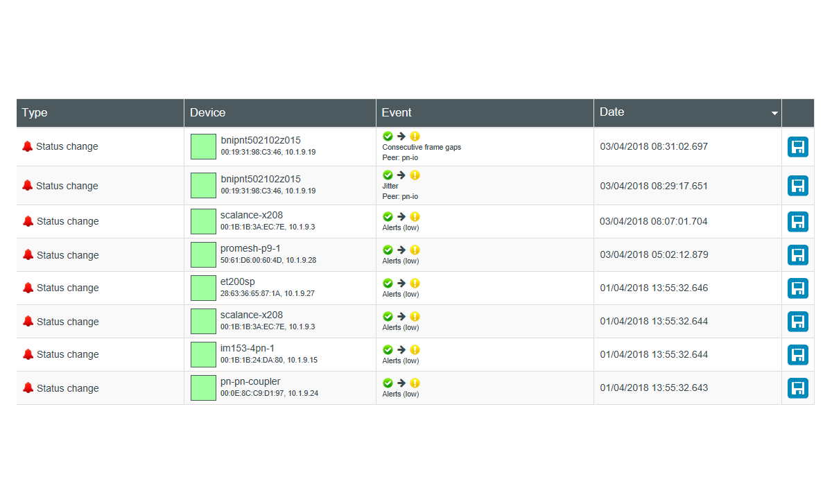Save the promesh-p9-1 status change event
Viewport: 832px width, 504px height.
click(x=798, y=255)
